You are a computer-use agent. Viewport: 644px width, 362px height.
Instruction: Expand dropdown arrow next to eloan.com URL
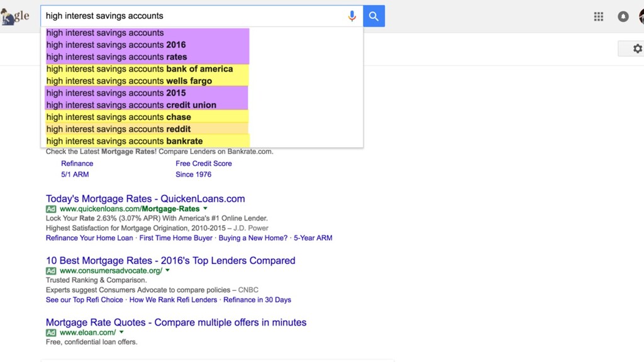(x=121, y=332)
